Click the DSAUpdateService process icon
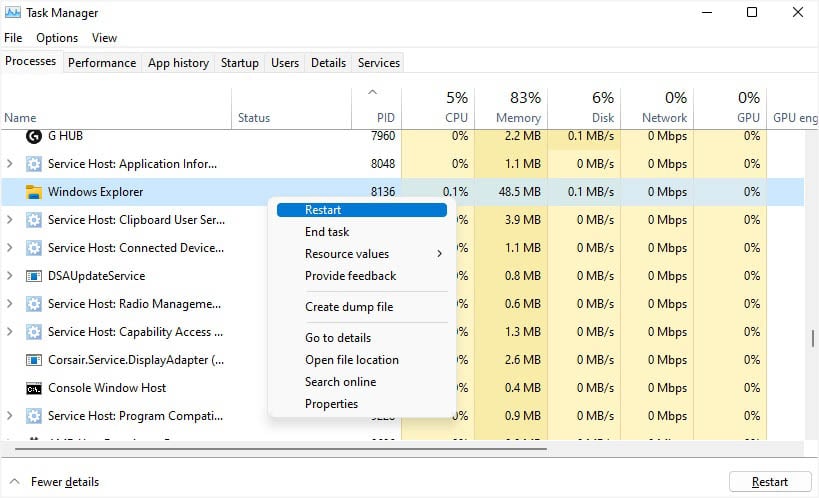This screenshot has width=819, height=498. tap(33, 276)
